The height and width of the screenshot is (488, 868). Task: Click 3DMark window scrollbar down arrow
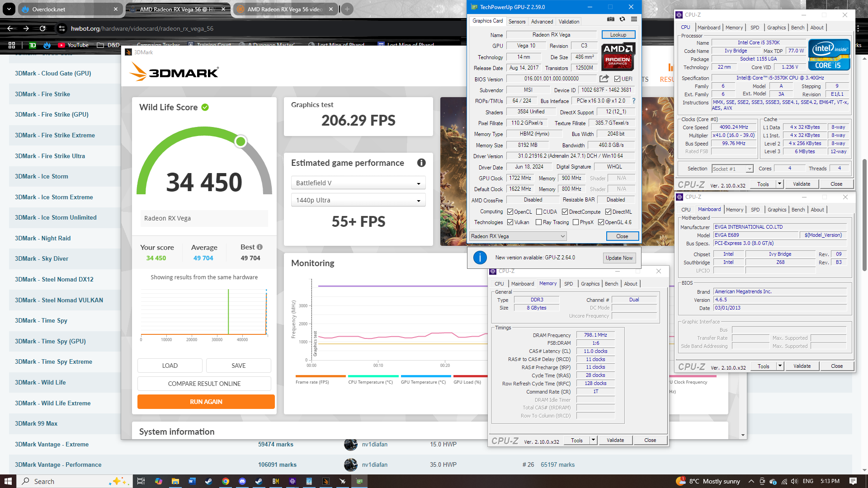(743, 436)
